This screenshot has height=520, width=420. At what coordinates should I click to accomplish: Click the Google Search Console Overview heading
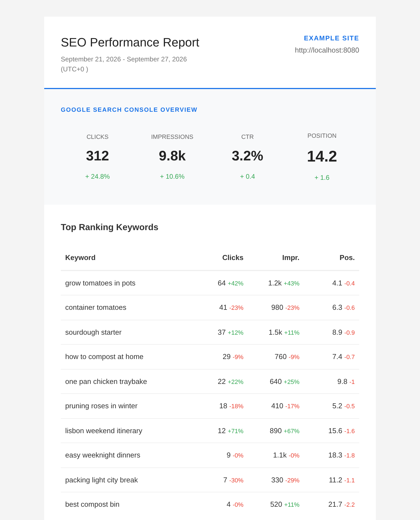tap(129, 110)
